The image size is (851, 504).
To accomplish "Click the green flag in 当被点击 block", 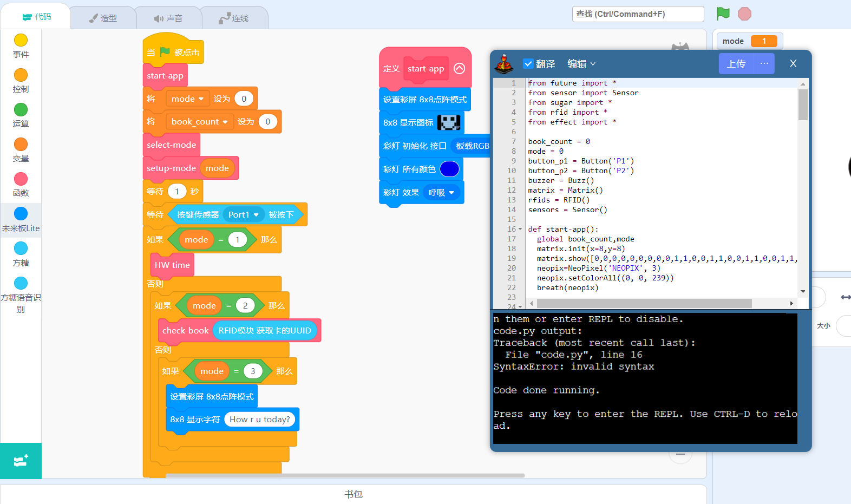I will pos(165,52).
